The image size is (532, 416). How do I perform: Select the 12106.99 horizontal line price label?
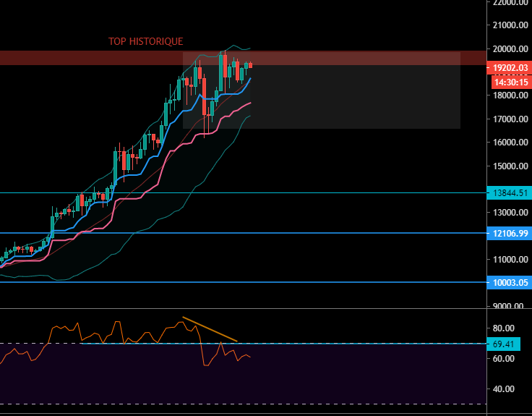pos(510,233)
